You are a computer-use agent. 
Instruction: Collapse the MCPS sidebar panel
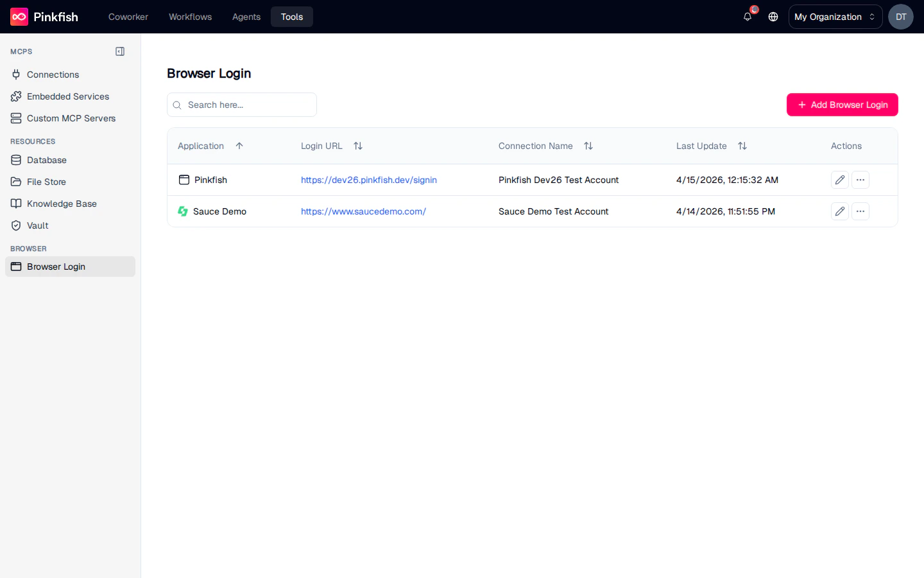coord(120,51)
